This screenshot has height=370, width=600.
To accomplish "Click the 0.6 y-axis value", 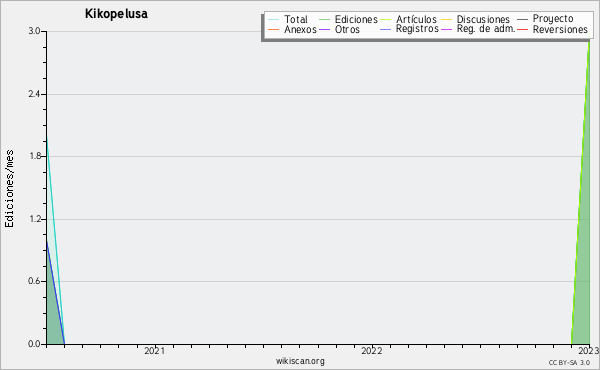I will point(34,281).
